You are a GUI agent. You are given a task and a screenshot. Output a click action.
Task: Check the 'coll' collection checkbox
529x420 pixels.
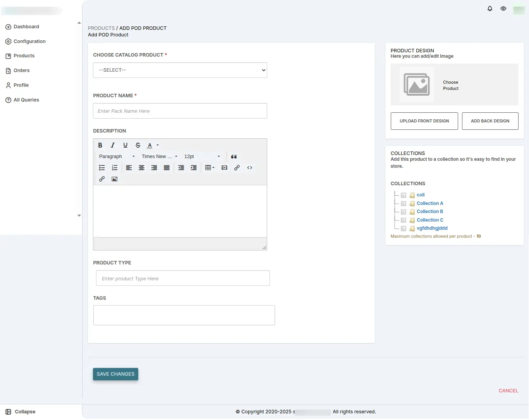tap(404, 195)
